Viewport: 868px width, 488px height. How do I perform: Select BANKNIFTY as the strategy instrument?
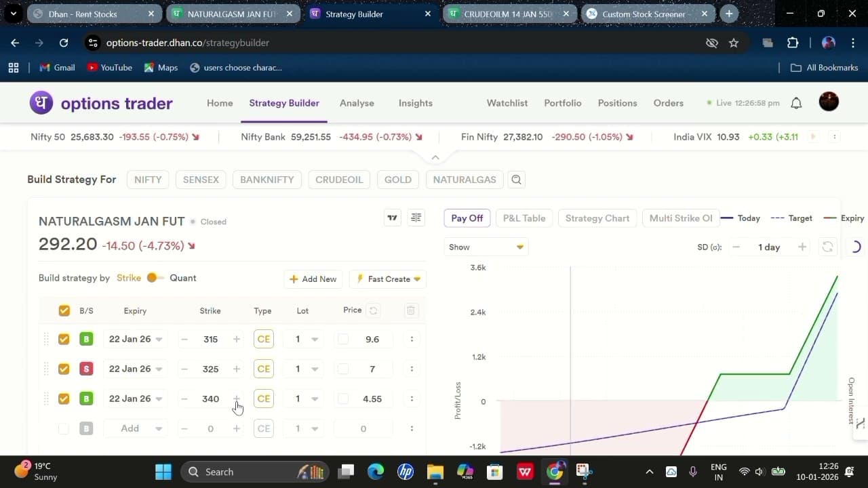coord(267,180)
